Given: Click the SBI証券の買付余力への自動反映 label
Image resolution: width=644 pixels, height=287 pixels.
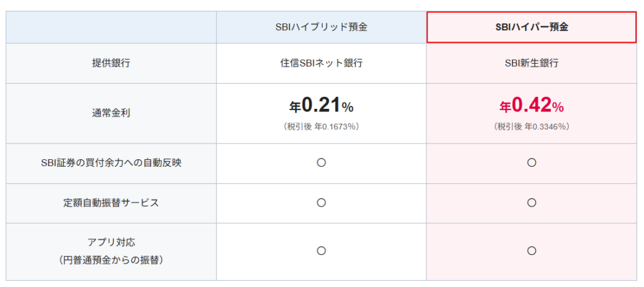Looking at the screenshot, I should point(111,162).
